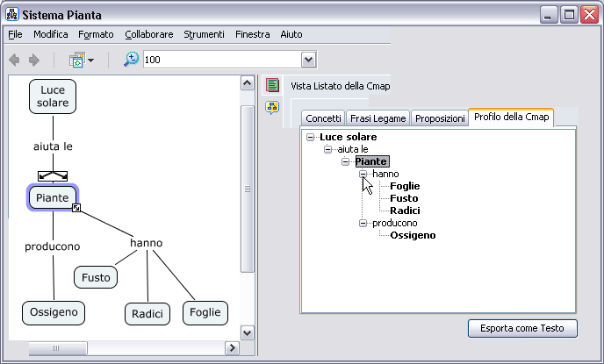Select the Radici concept node
This screenshot has width=604, height=364.
[x=147, y=314]
